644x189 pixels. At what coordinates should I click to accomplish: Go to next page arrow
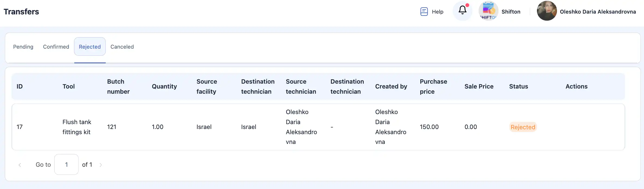[101, 165]
